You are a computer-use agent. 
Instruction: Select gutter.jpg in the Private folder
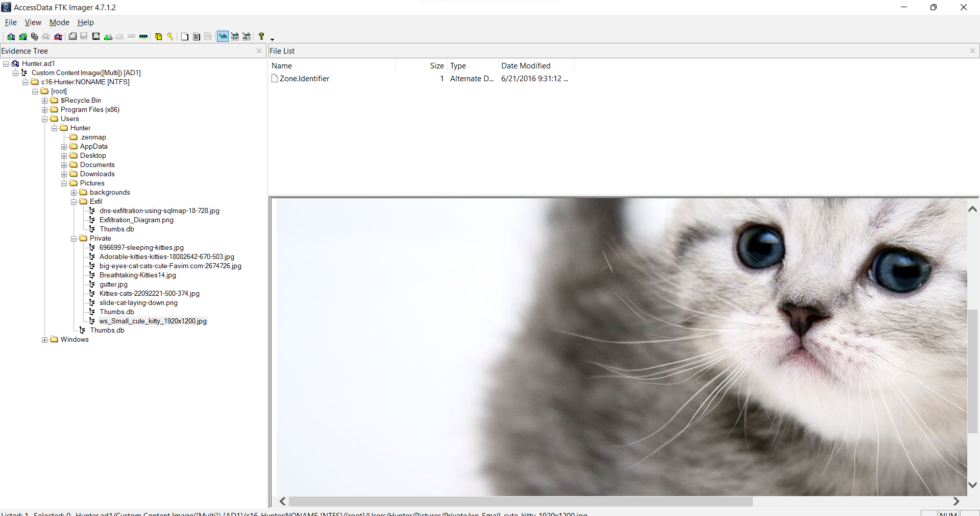pyautogui.click(x=113, y=285)
